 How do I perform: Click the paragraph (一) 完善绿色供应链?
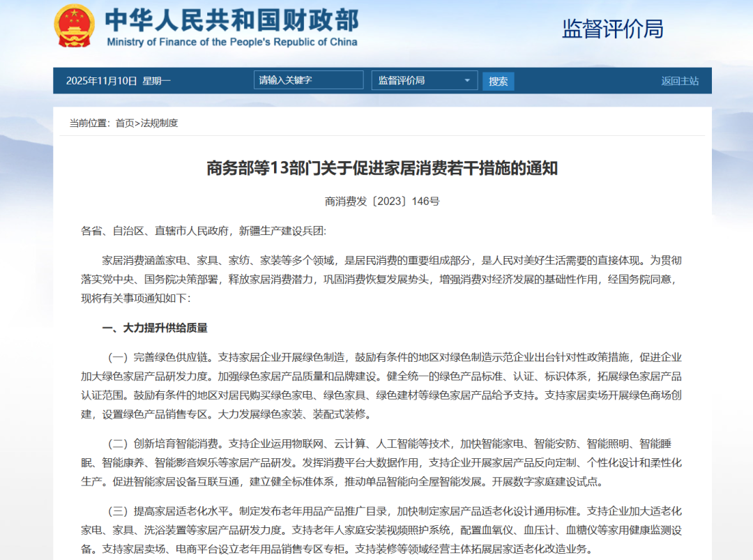pyautogui.click(x=382, y=386)
